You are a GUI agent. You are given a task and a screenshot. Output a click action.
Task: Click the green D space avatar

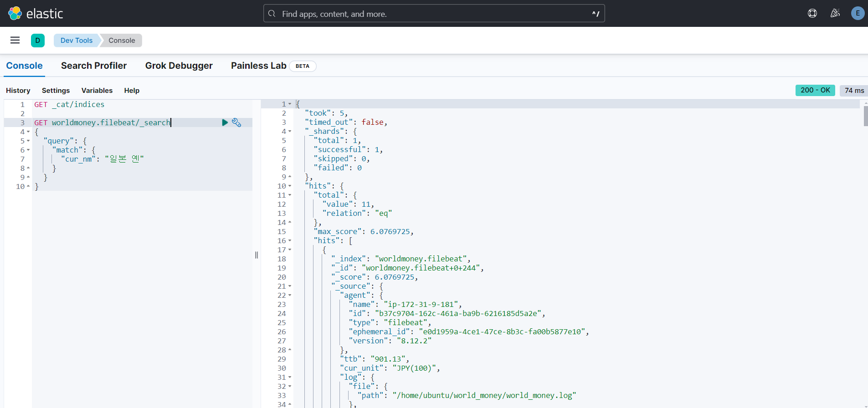38,40
